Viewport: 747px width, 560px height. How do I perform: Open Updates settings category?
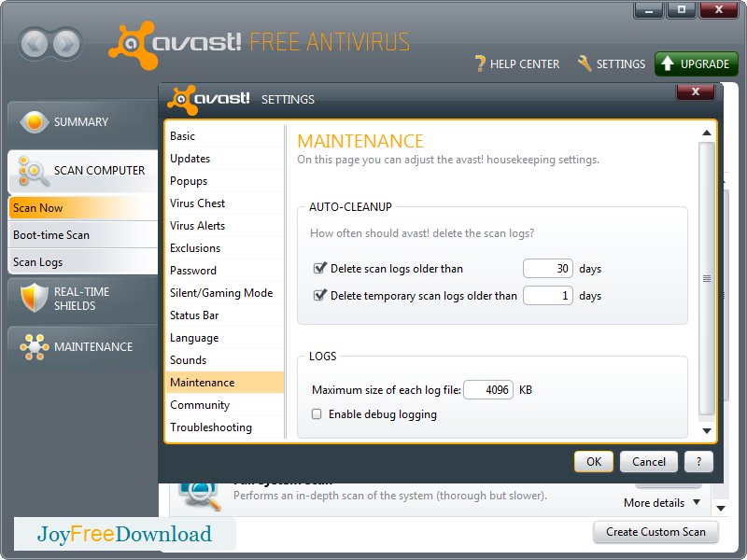[x=224, y=159]
